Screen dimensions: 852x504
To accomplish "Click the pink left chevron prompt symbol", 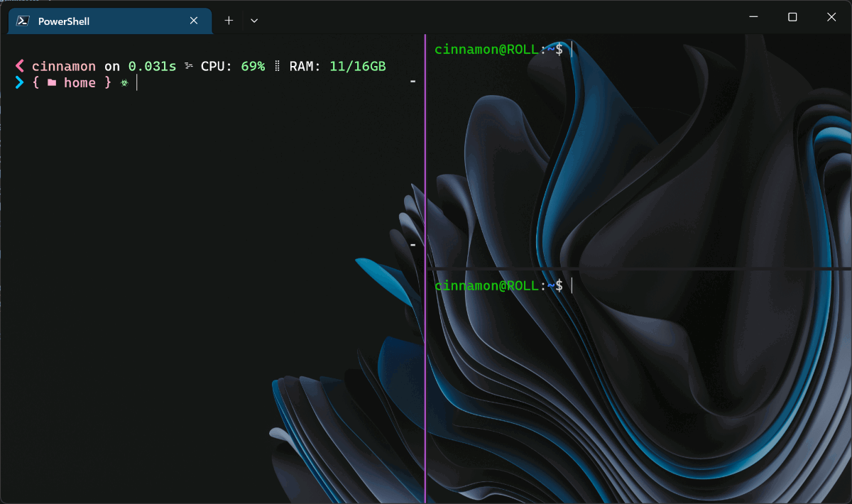I will point(20,66).
